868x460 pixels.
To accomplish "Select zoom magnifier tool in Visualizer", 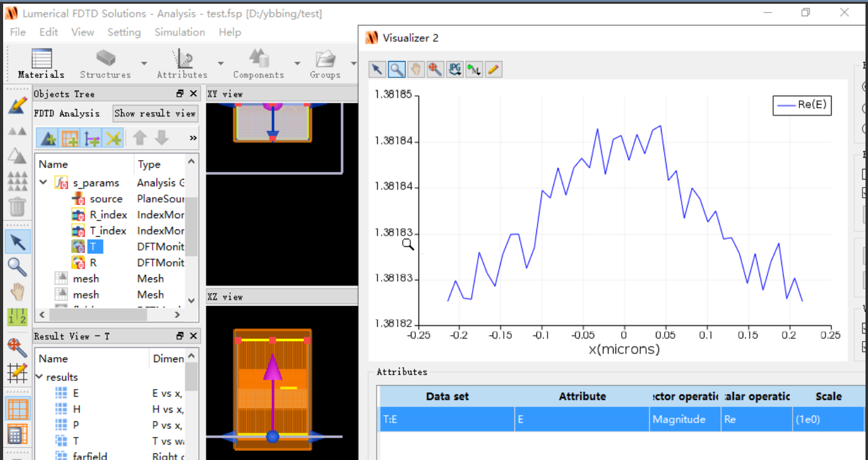I will pyautogui.click(x=397, y=69).
